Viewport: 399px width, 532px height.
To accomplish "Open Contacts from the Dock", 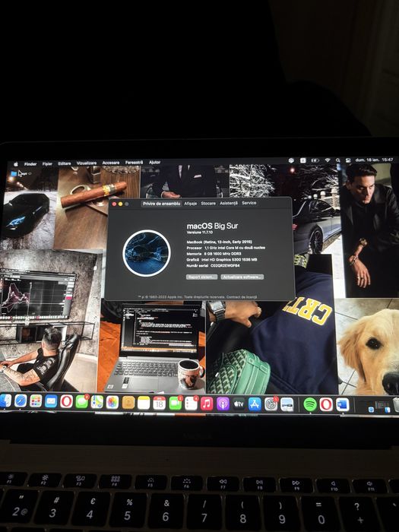I will tap(128, 403).
